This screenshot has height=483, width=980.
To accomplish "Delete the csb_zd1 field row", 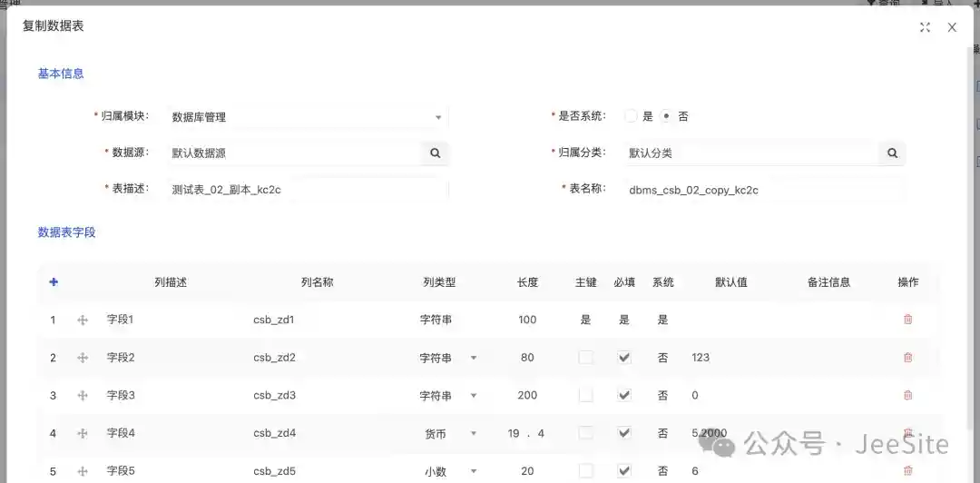I will pos(908,320).
